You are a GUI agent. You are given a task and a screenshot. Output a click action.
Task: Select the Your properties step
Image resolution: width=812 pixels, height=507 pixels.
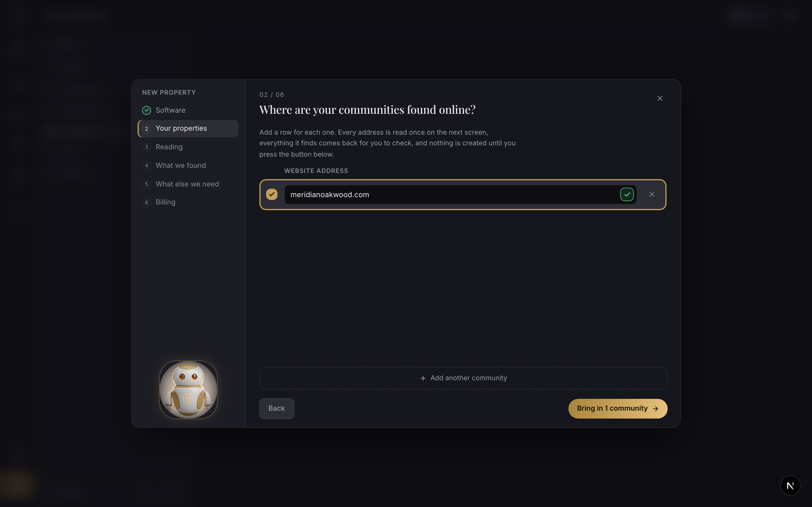[188, 129]
